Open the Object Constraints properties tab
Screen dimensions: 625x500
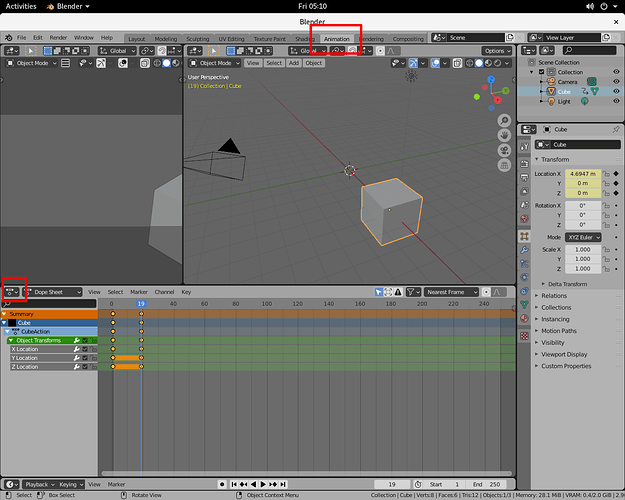(x=525, y=291)
